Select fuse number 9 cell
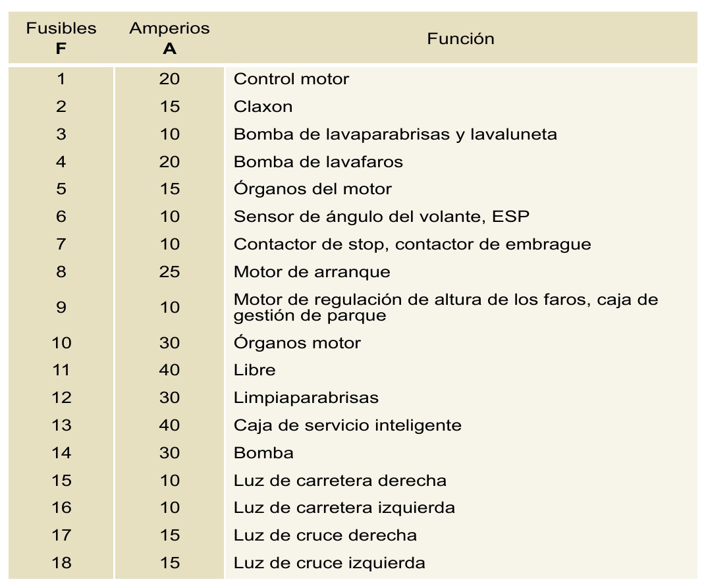The width and height of the screenshot is (708, 588). point(61,307)
